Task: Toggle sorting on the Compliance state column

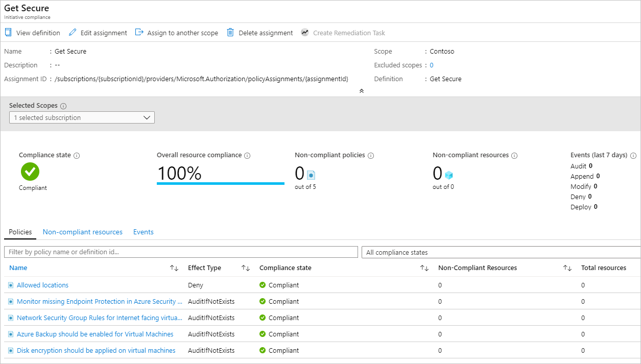Action: [x=424, y=268]
